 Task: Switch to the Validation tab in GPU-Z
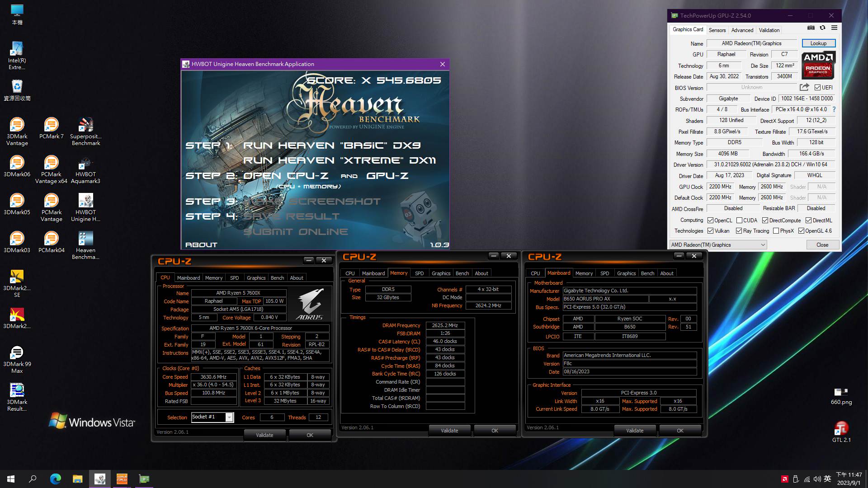[x=769, y=30]
